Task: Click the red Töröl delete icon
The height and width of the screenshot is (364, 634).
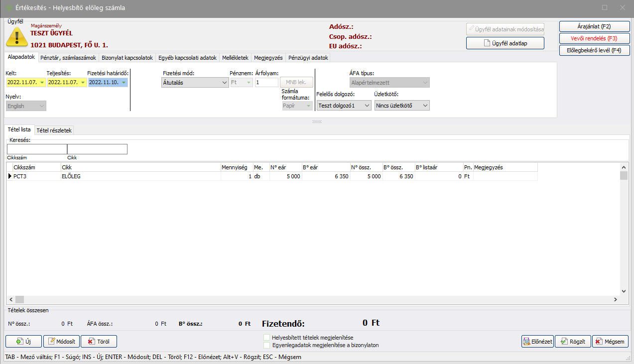Action: (x=91, y=342)
